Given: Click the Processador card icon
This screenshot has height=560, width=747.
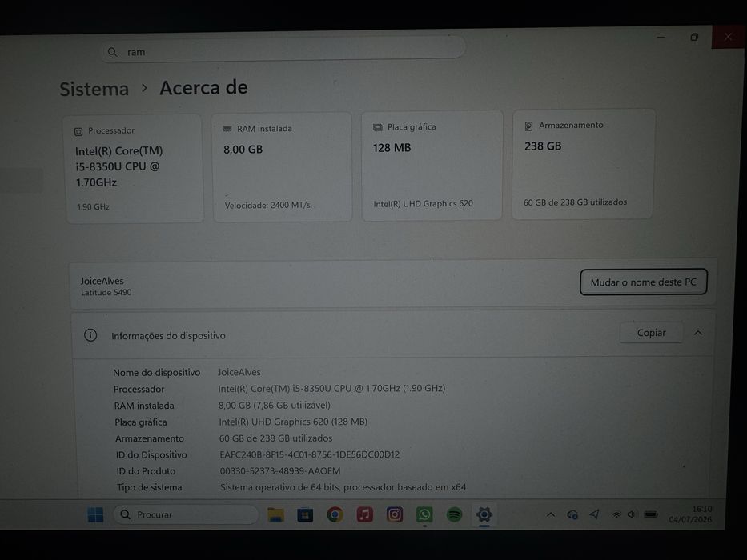Looking at the screenshot, I should pos(78,131).
